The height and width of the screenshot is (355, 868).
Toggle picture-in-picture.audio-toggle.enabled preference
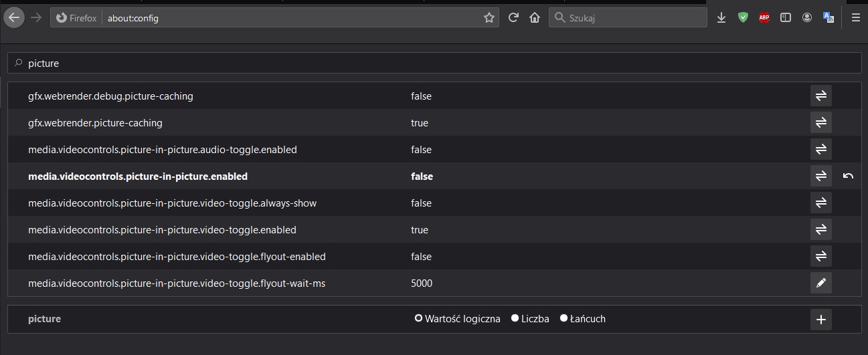(820, 150)
